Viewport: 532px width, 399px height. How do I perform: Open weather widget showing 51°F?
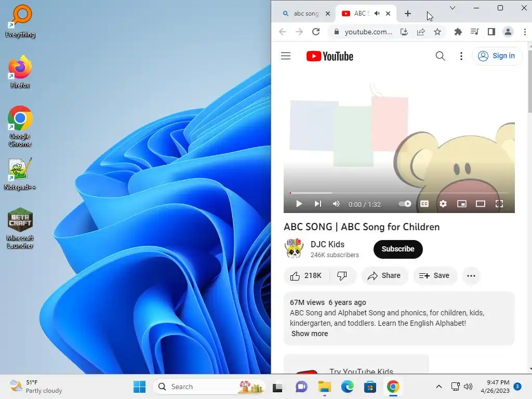[x=36, y=387]
